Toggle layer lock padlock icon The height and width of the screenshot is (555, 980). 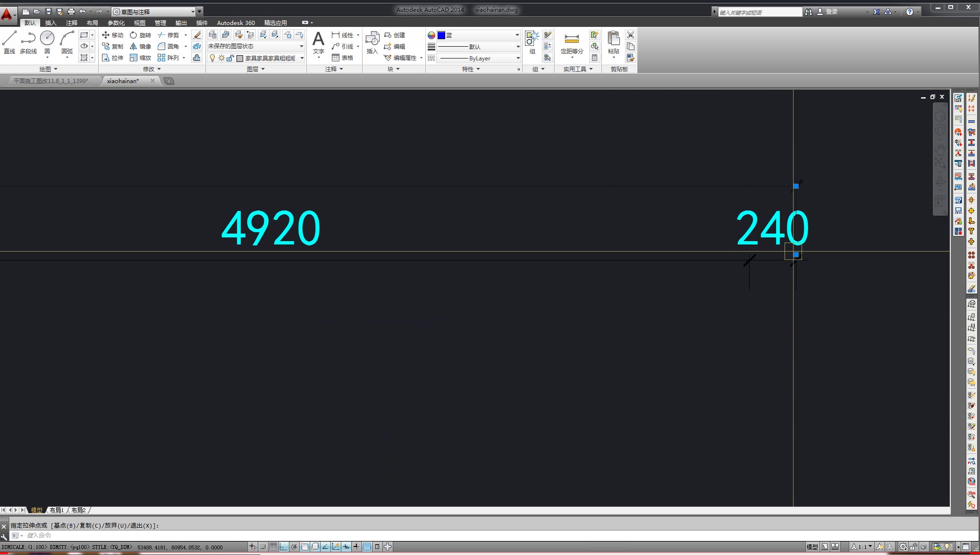230,58
